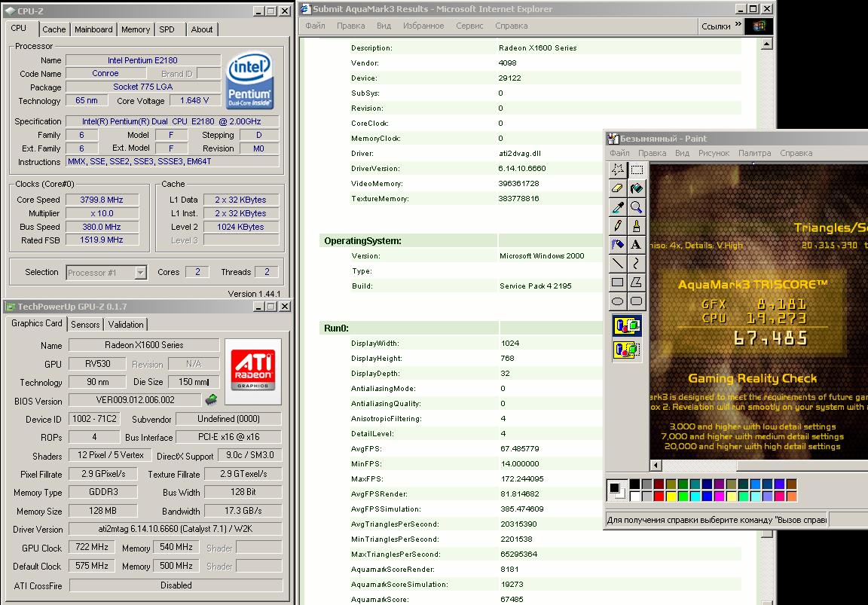Viewport: 868px width, 605px height.
Task: Click the GPU-Z title bar icon
Action: pos(11,306)
